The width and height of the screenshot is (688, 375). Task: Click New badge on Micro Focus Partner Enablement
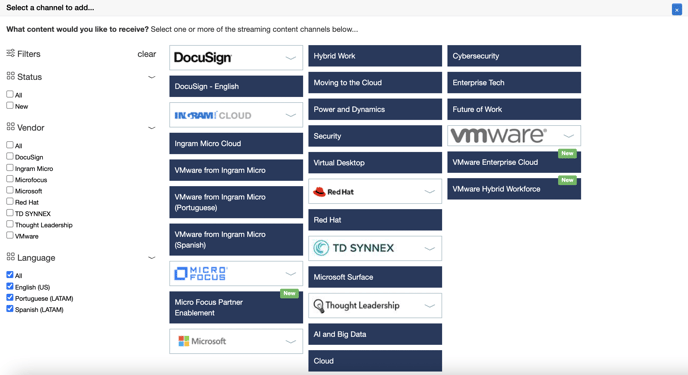point(289,293)
